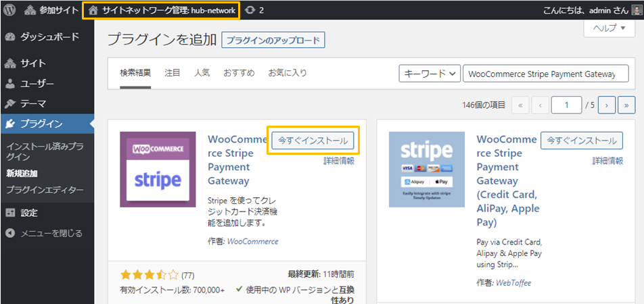Image resolution: width=644 pixels, height=304 pixels.
Task: Open 詳細情報 for WebToffee's plugin
Action: pos(607,161)
